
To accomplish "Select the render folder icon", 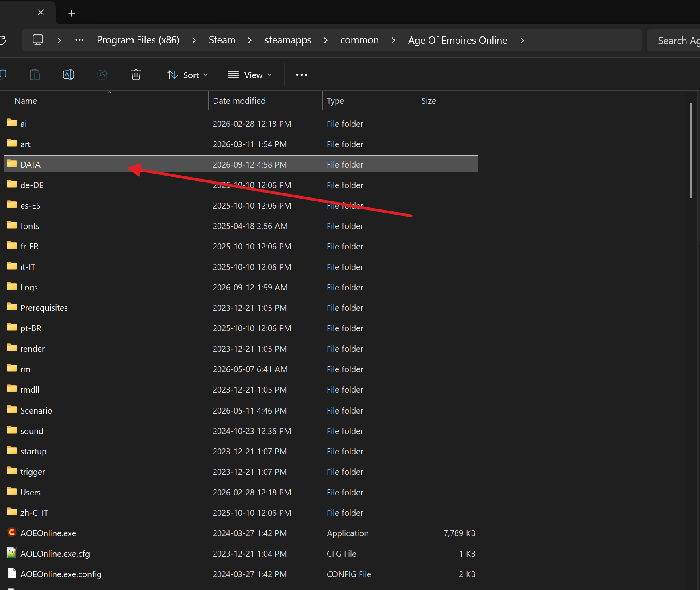I will 12,348.
